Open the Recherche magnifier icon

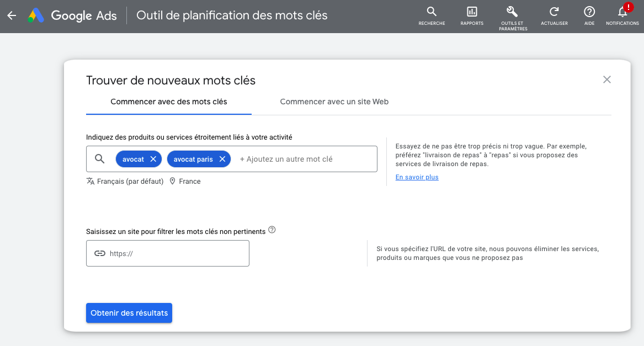pyautogui.click(x=432, y=12)
